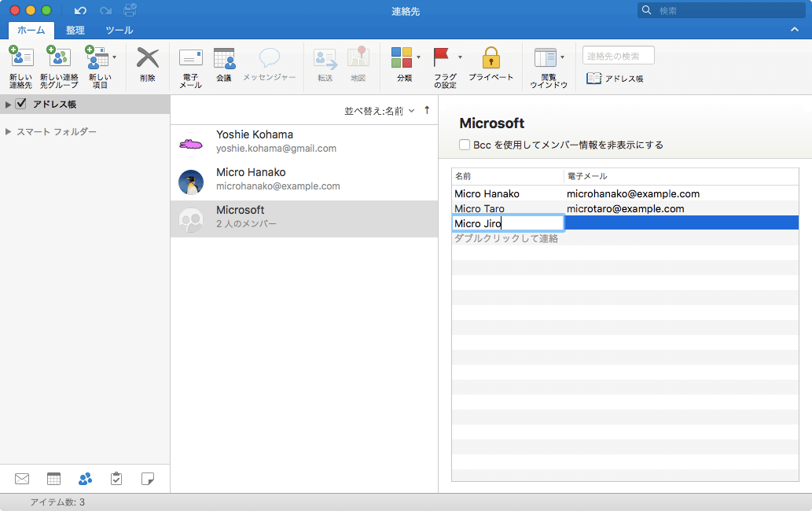Switch to Calendar view icon
This screenshot has width=812, height=511.
(x=54, y=479)
